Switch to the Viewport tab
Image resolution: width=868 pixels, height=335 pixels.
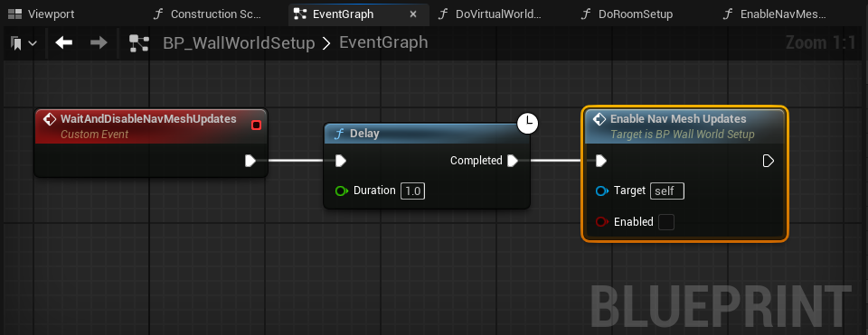click(x=42, y=14)
